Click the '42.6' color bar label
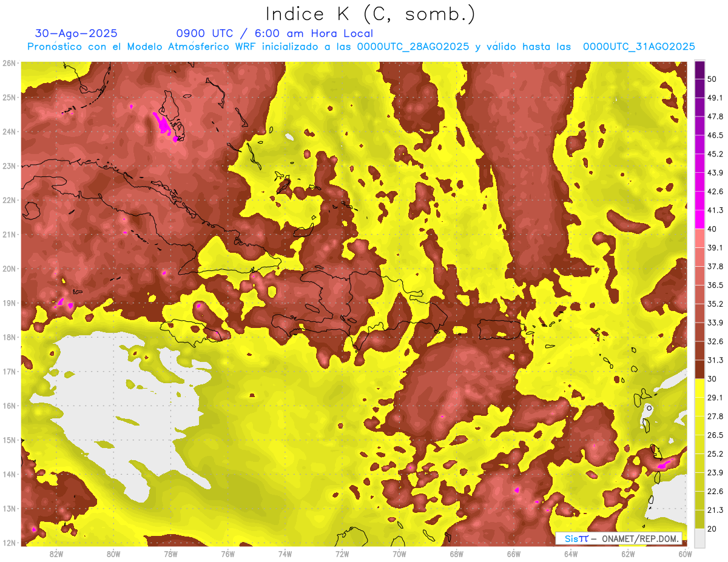 [715, 192]
